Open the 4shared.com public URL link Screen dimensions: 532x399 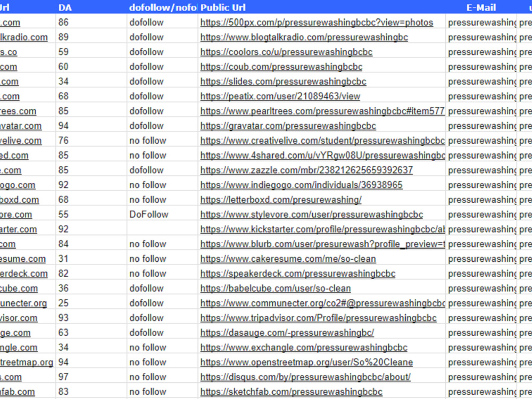coord(322,155)
